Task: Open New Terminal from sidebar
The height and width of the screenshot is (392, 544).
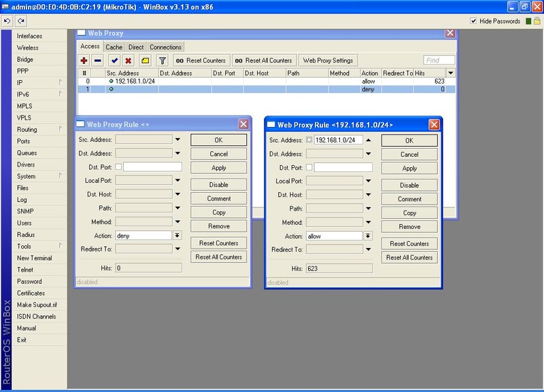Action: [x=39, y=258]
